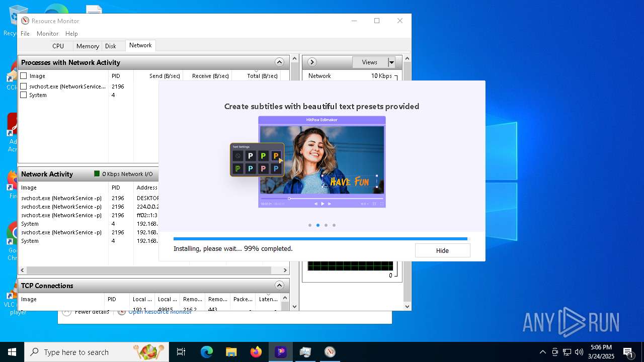The image size is (644, 362).
Task: Open the notification center icon
Action: point(628,352)
